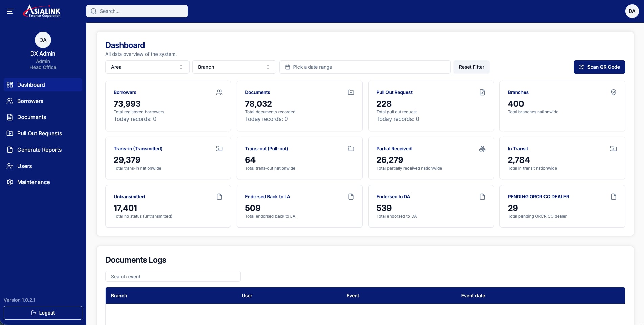Click the Untransmitted card file icon
Screen dimensions: 644x325
219,197
